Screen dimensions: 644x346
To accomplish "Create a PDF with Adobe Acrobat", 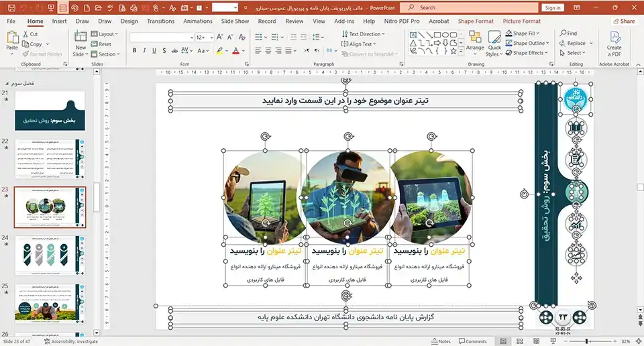I will pyautogui.click(x=614, y=44).
